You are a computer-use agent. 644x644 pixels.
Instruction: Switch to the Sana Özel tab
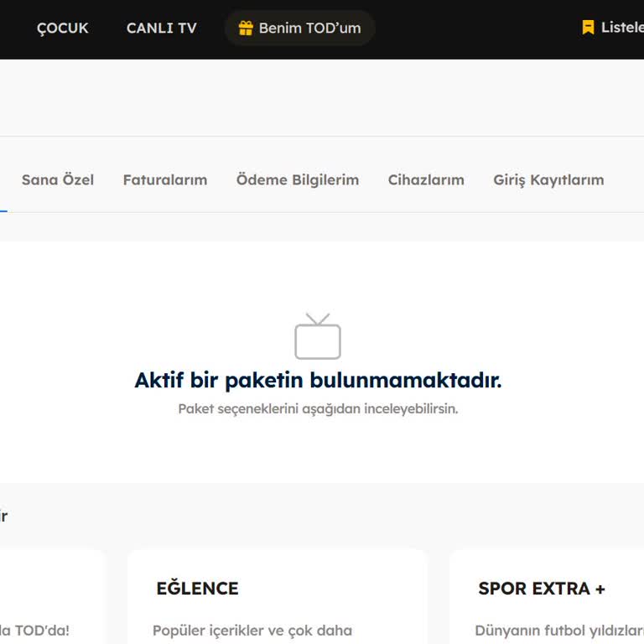click(x=58, y=180)
